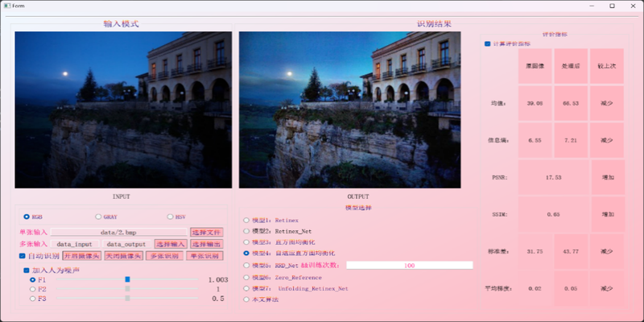Select the F2 noise radio button
Screen dimensions: 644x322
33,289
